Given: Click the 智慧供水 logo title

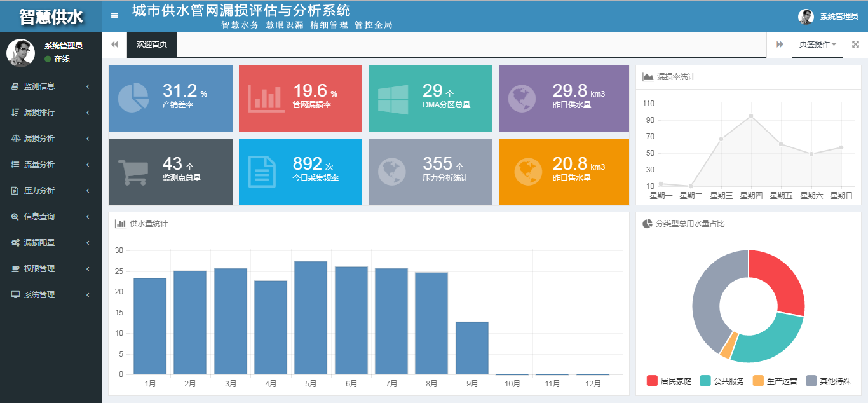Looking at the screenshot, I should tap(51, 17).
